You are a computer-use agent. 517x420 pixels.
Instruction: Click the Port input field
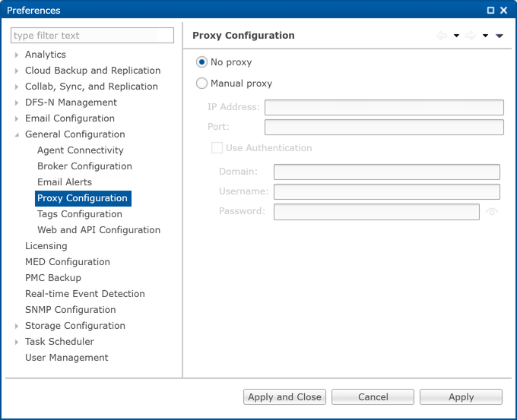(384, 127)
